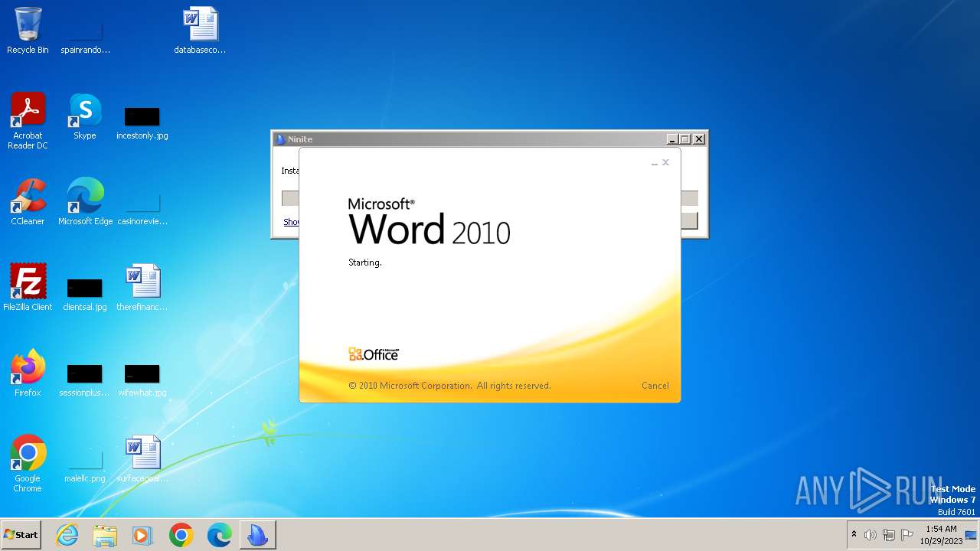Open Windows Media Player from taskbar
The image size is (980, 551).
point(142,535)
